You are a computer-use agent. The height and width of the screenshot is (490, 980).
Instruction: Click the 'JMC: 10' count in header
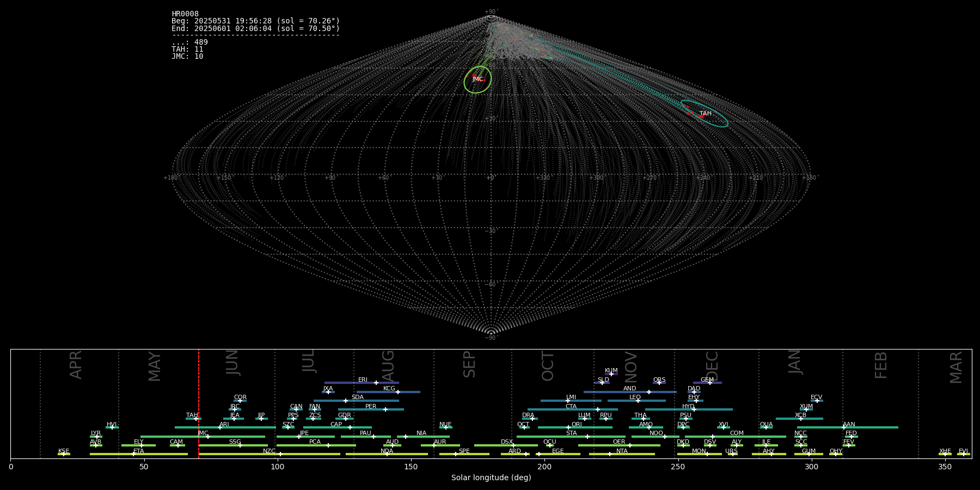[x=187, y=57]
